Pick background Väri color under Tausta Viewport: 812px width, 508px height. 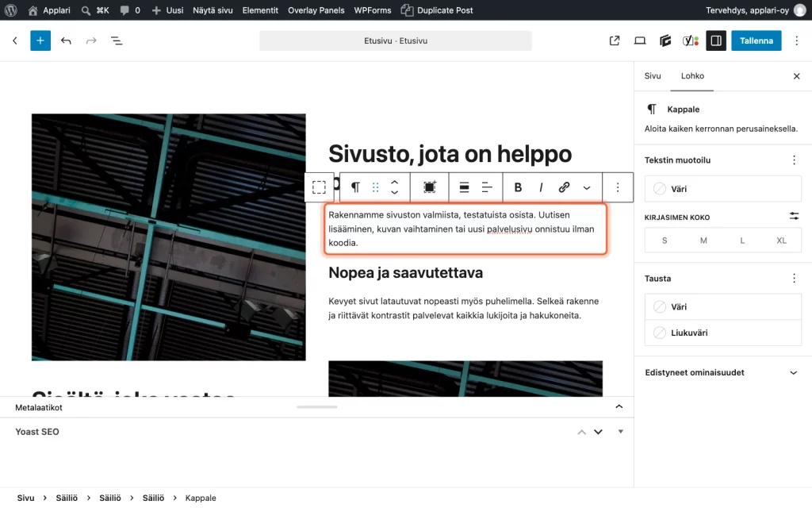coord(723,307)
